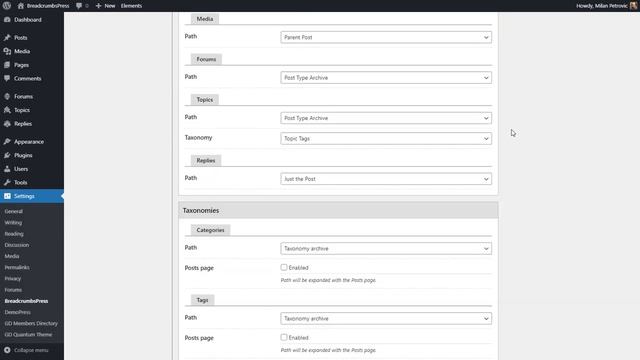Open BreadcrumbsPress settings submenu
Image resolution: width=640 pixels, height=360 pixels.
pos(26,301)
